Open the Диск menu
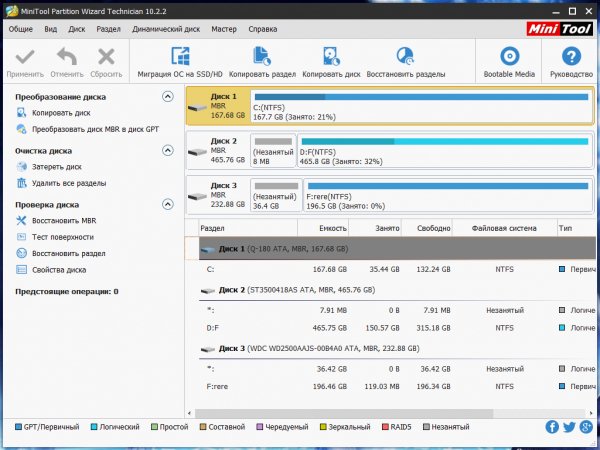 coord(77,29)
